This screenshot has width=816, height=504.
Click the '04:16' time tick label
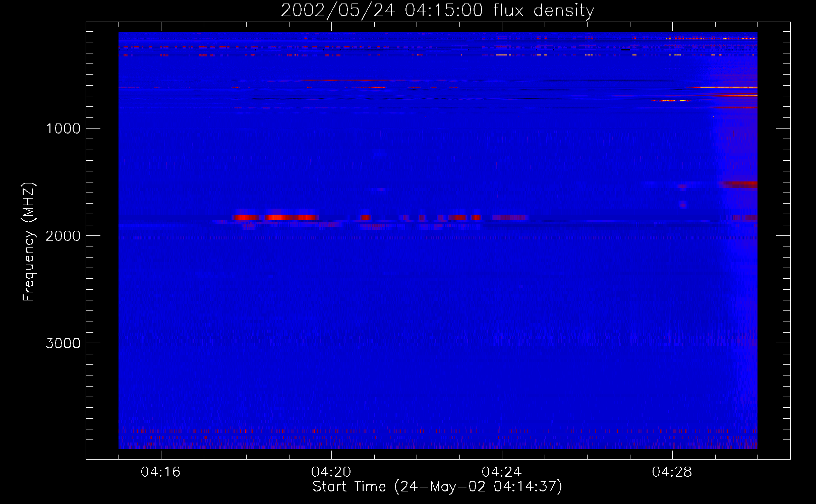pyautogui.click(x=161, y=472)
